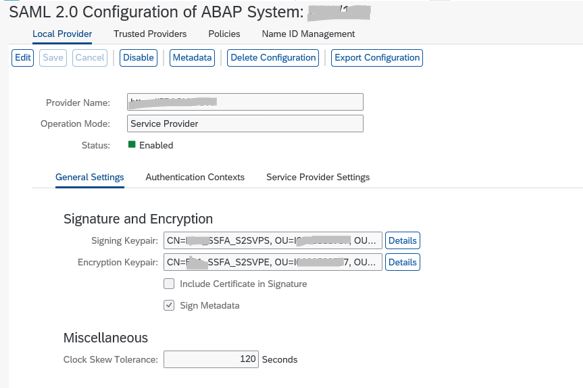Disable the SAML configuration
583x388 pixels.
point(138,58)
